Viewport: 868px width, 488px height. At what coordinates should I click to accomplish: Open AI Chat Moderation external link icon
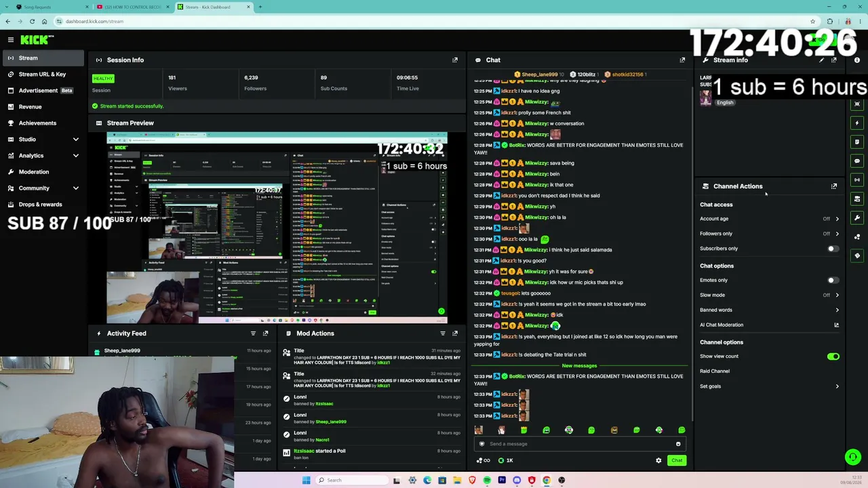pos(836,325)
